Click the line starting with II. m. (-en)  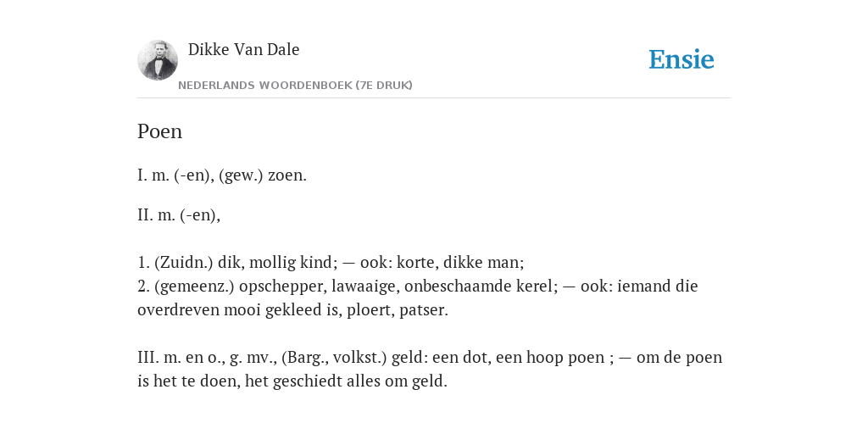179,214
